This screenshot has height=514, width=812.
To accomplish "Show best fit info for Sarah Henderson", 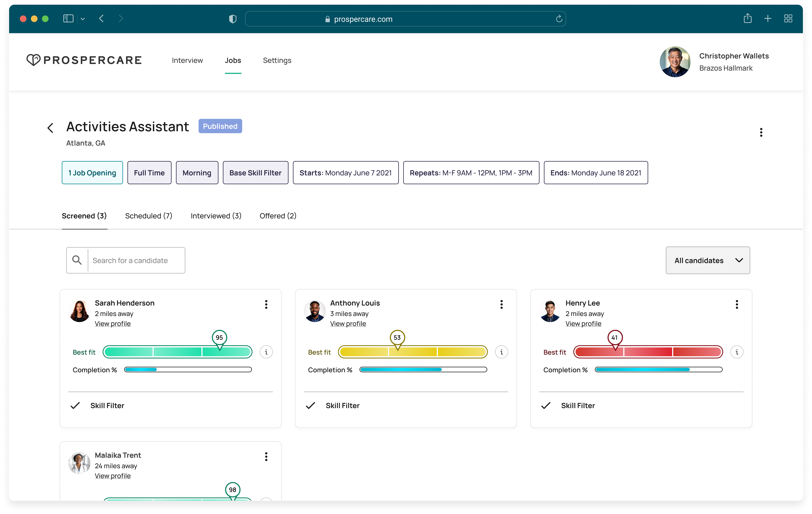I will [x=266, y=352].
